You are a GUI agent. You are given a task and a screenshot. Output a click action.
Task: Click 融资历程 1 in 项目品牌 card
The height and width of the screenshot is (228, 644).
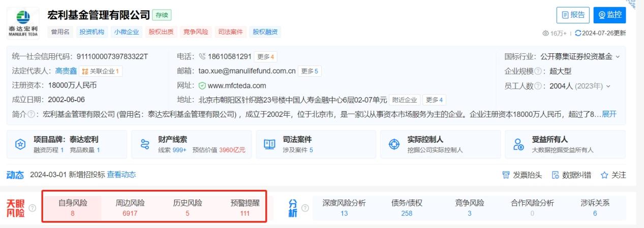[48, 150]
